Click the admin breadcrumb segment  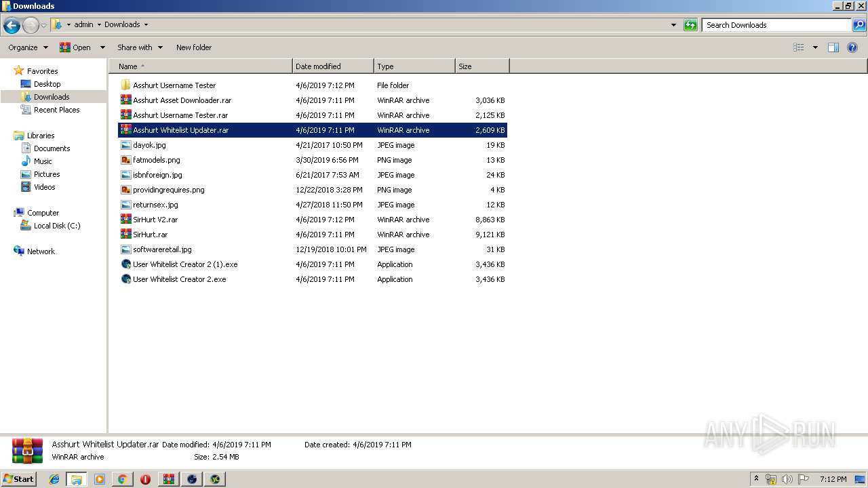pos(83,24)
